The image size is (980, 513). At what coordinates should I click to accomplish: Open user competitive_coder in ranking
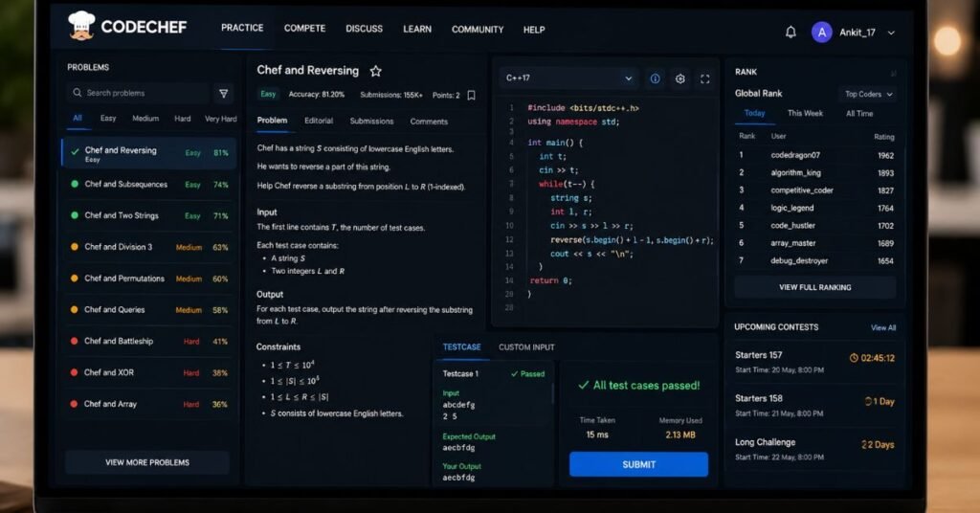802,190
